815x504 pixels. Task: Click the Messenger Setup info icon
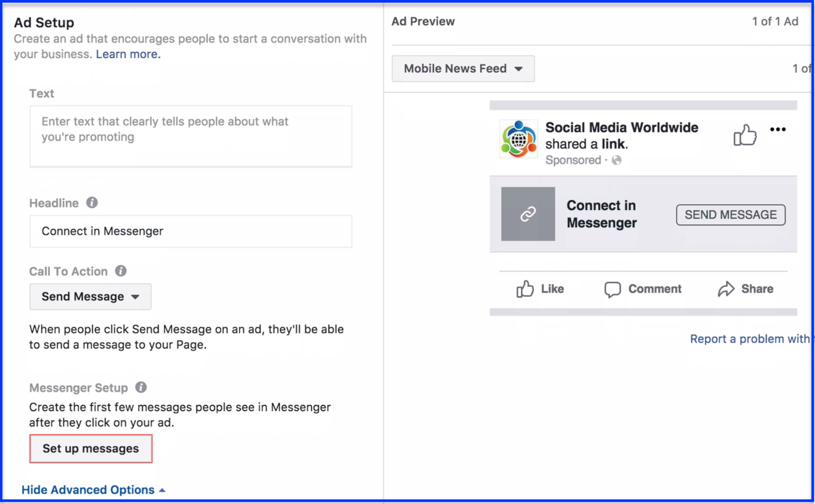[141, 387]
